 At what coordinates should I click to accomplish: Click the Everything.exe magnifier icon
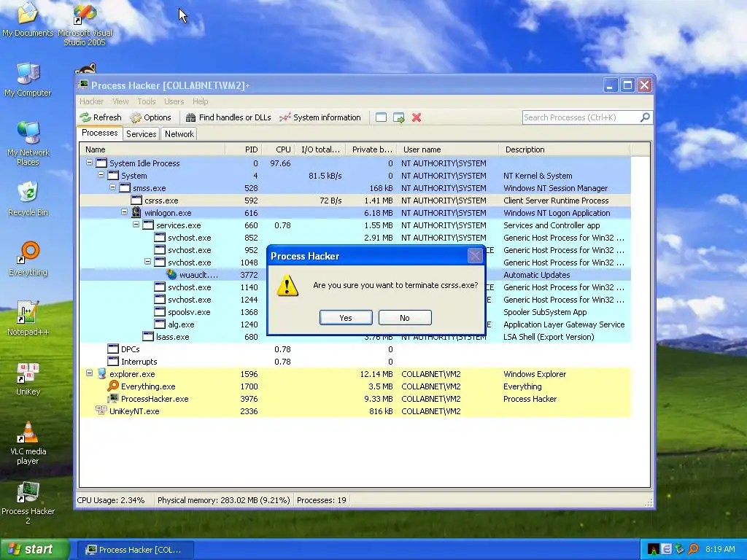click(113, 386)
